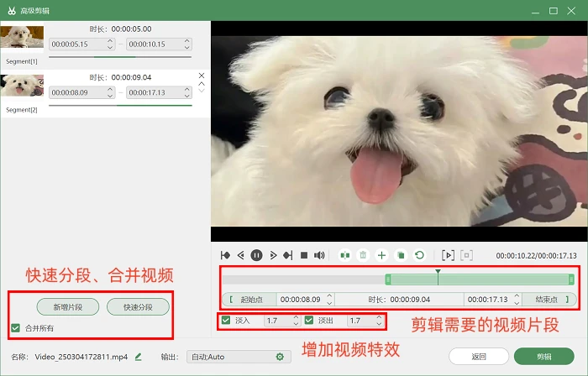
Task: Toggle the 淡出 fade-out checkbox
Action: coord(309,321)
